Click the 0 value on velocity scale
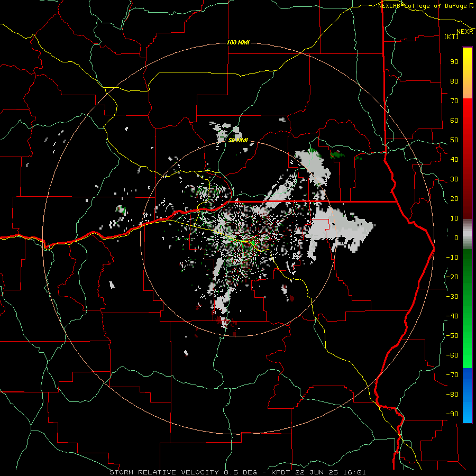476x476 pixels. coord(456,237)
